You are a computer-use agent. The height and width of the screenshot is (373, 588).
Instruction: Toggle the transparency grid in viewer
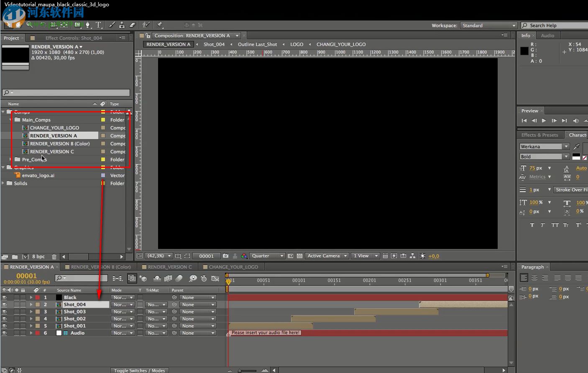point(299,256)
